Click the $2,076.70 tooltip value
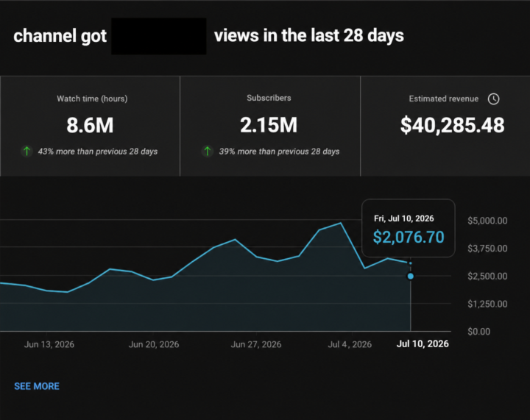Viewport: 530px width, 420px height. 409,237
